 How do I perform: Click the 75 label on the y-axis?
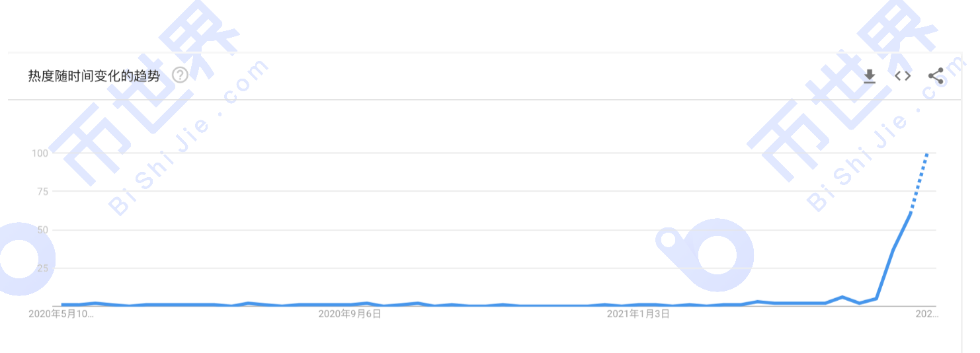tap(43, 192)
